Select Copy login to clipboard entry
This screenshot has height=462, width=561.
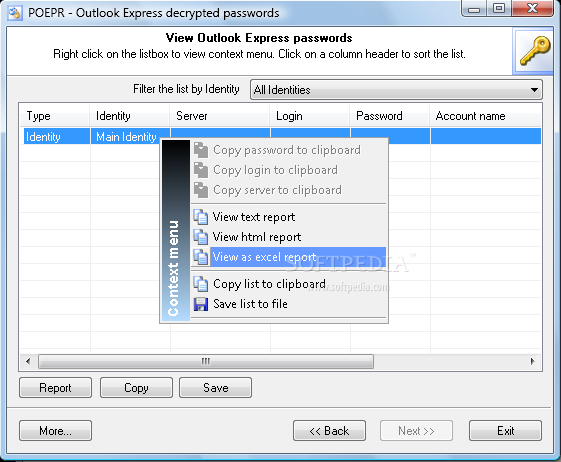click(x=289, y=170)
